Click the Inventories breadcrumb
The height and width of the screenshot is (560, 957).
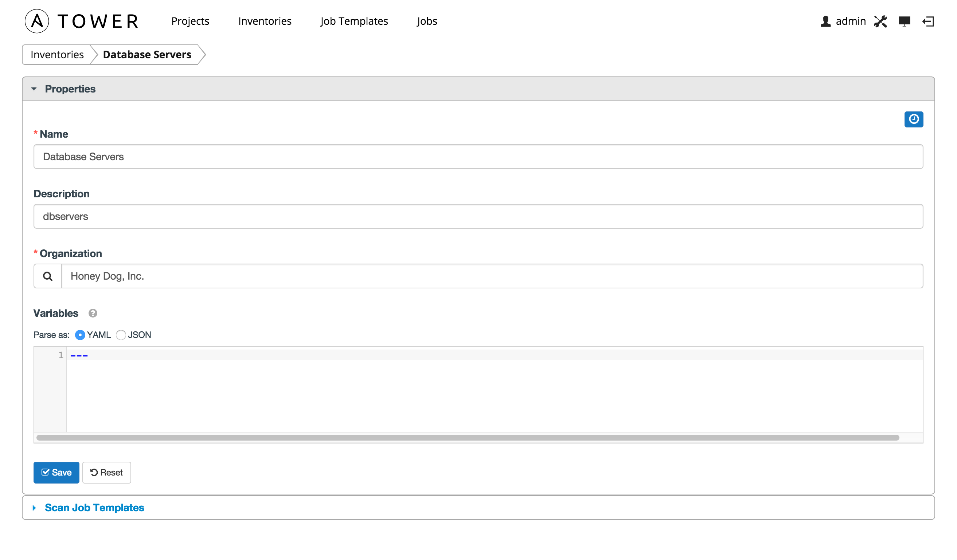[x=57, y=55]
